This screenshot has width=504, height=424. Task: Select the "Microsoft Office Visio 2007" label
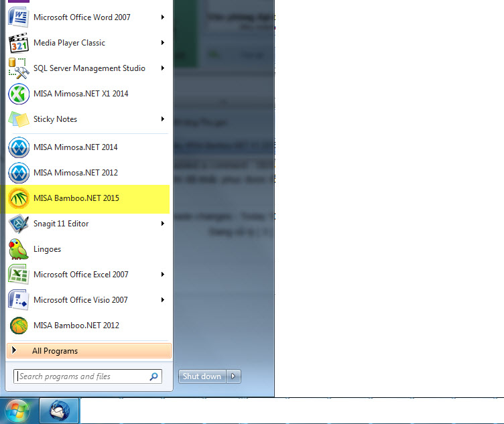[x=80, y=300]
